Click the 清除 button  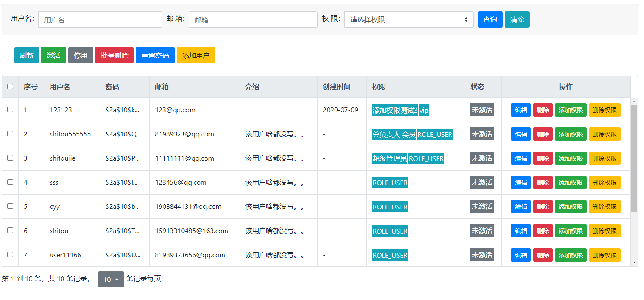tap(517, 19)
